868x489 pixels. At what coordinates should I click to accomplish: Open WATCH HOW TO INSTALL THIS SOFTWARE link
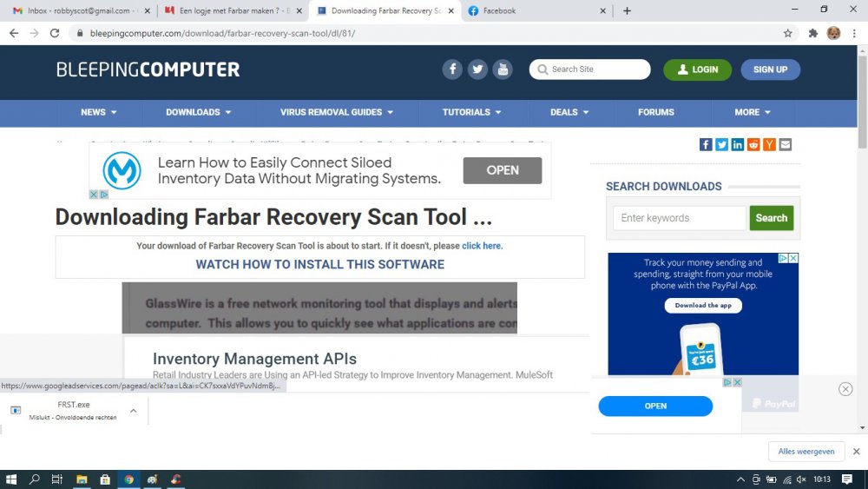tap(320, 264)
